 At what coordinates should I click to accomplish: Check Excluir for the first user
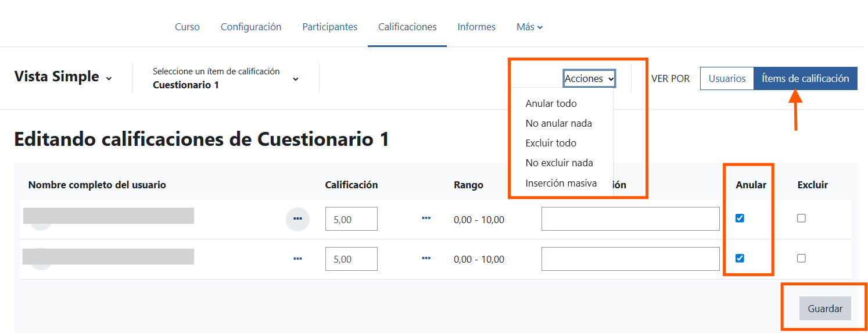[801, 219]
